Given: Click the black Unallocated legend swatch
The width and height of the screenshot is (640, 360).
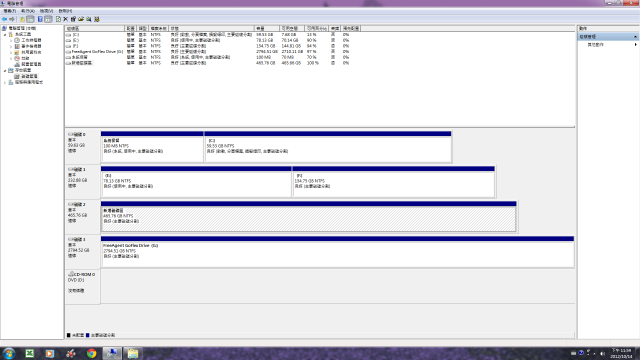Looking at the screenshot, I should tap(69, 335).
